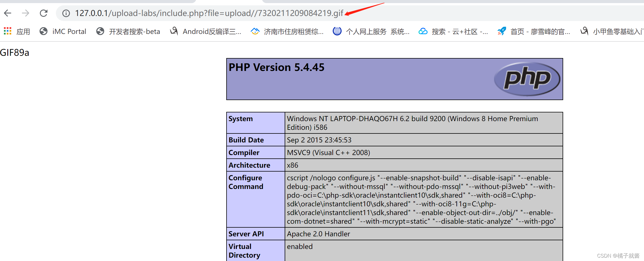
Task: Select the GIF89a text
Action: pos(15,52)
